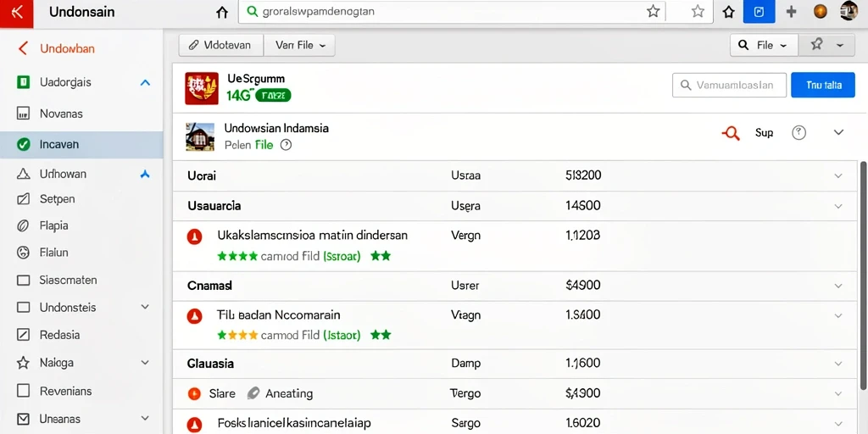Screen dimensions: 868x434
Task: Expand the Uneanas sidebar chevron
Action: click(x=145, y=419)
